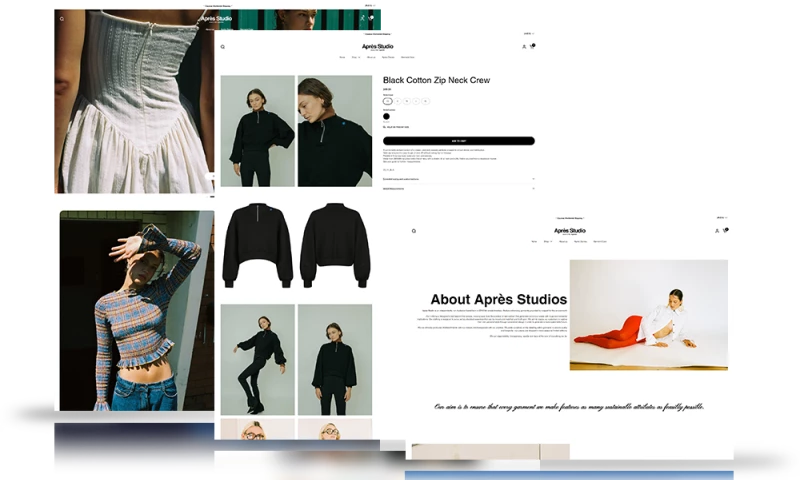This screenshot has width=800, height=480.
Task: Click shipping announcement bar on About page
Action: click(570, 218)
